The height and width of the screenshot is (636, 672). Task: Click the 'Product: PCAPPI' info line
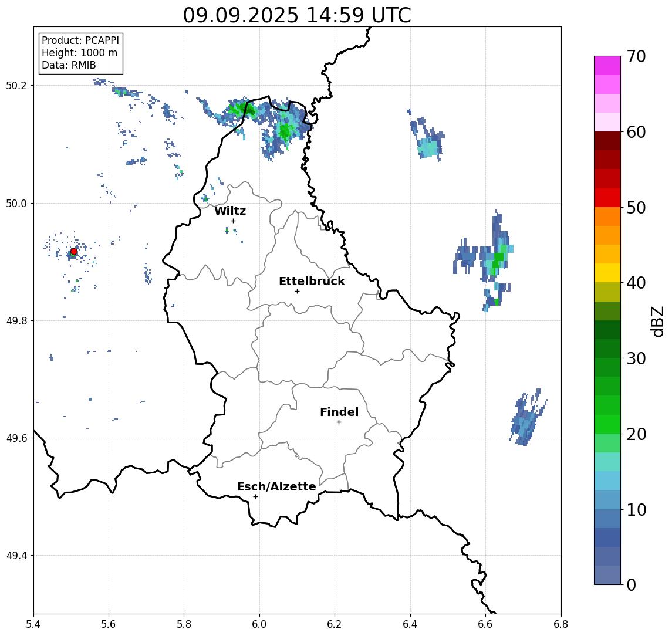[80, 40]
